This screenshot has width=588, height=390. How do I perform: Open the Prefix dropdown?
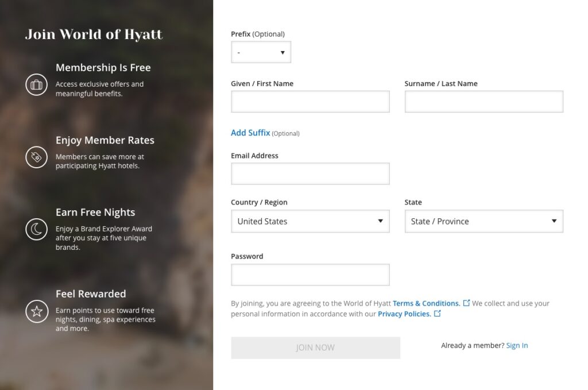(261, 52)
